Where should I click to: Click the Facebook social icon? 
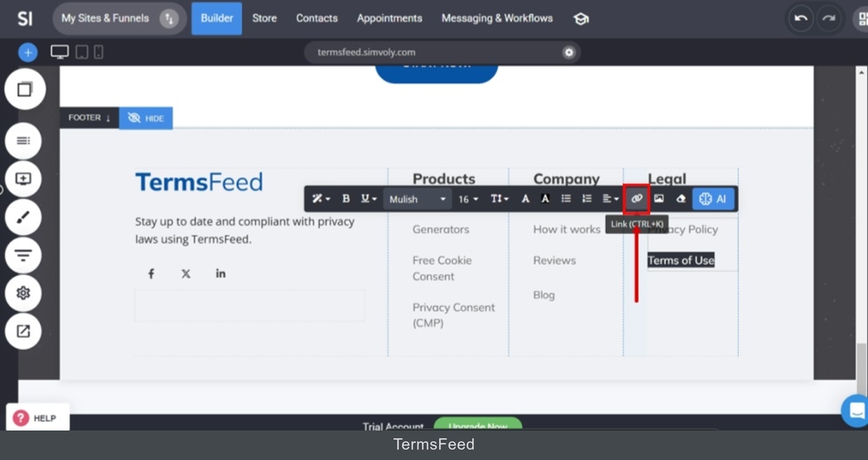pos(151,273)
